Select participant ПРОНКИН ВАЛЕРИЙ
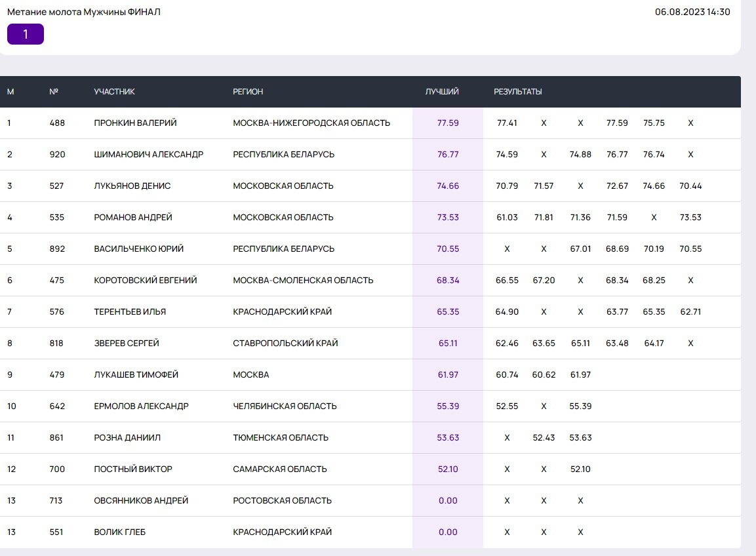756x556 pixels. (x=135, y=123)
